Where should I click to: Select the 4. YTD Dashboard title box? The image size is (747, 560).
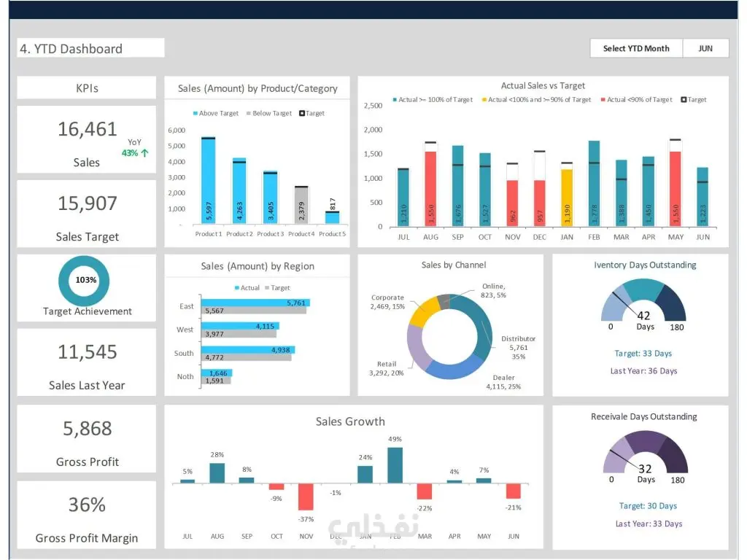click(x=90, y=48)
